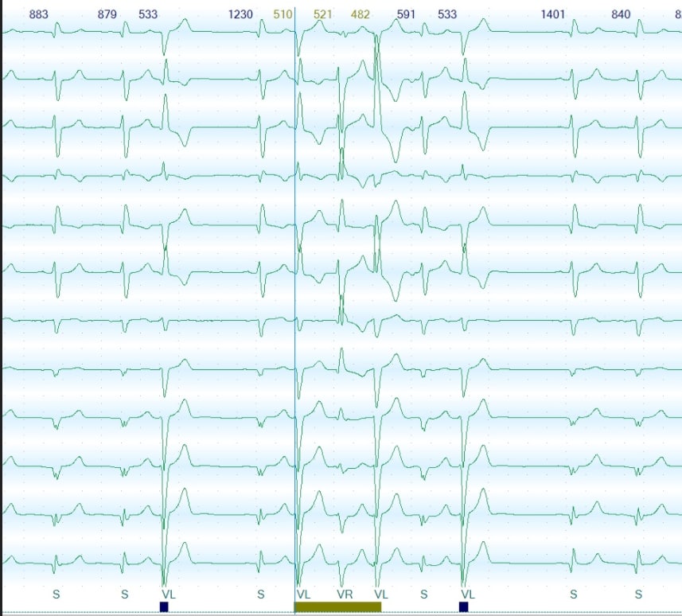
Task: Select the 883 RR interval value
Action: click(39, 14)
